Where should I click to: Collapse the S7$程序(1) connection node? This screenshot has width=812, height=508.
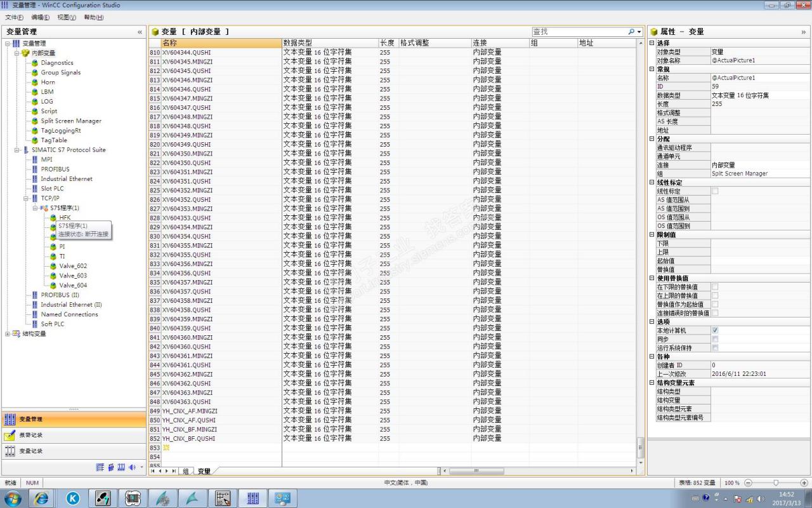[36, 208]
